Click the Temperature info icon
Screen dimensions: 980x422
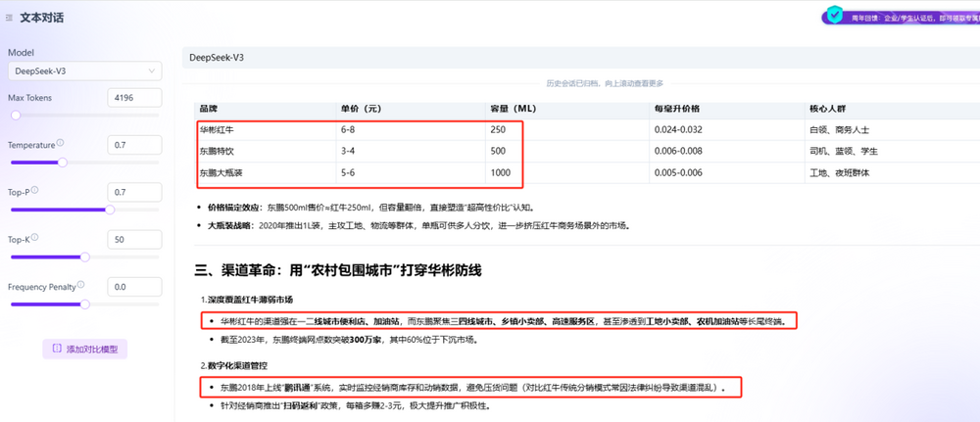[x=61, y=144]
